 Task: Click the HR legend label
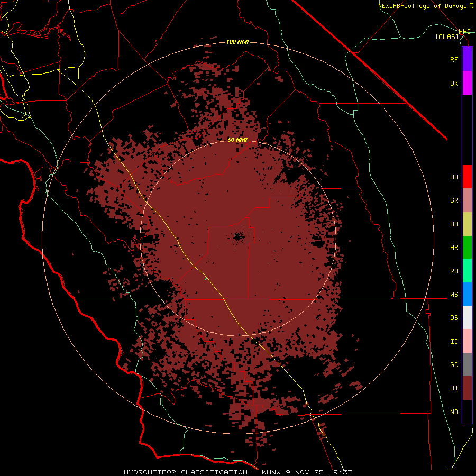pos(454,248)
